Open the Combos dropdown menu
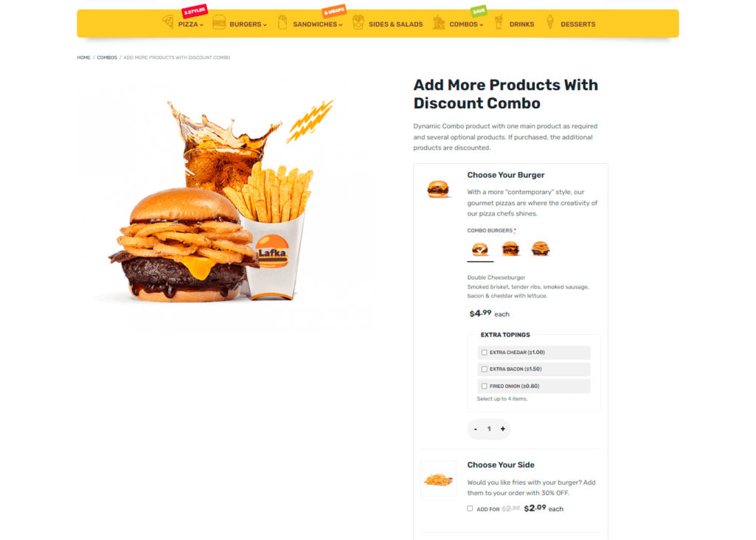 click(466, 24)
